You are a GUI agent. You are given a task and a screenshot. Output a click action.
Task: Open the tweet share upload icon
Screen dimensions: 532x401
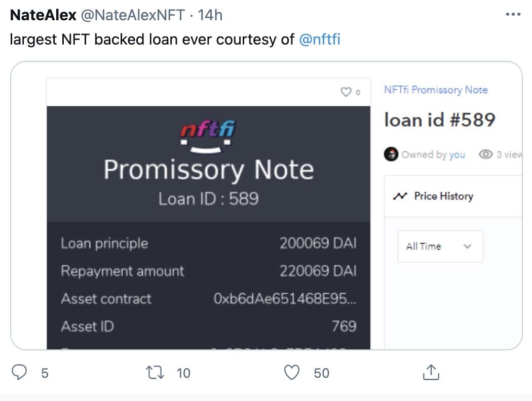(431, 373)
